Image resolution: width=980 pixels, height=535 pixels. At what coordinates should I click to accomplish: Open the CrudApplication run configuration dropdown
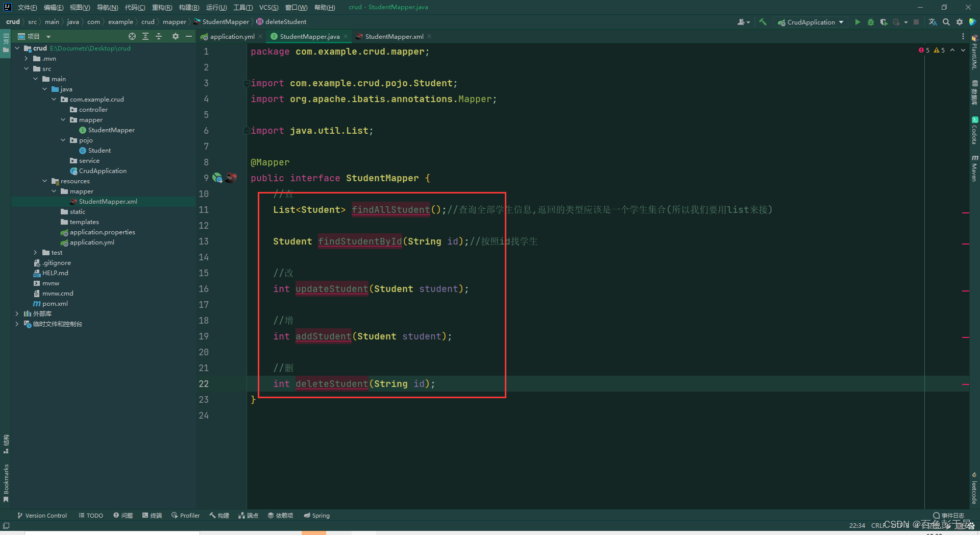811,22
